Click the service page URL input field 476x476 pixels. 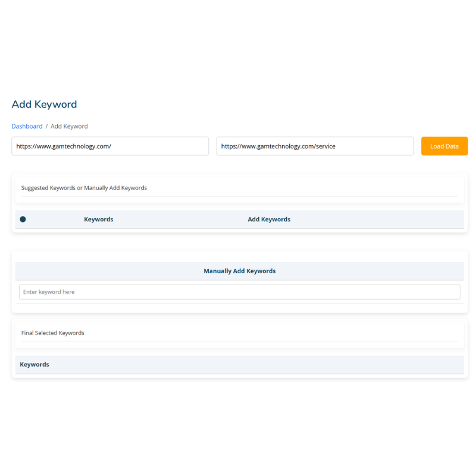coord(315,146)
